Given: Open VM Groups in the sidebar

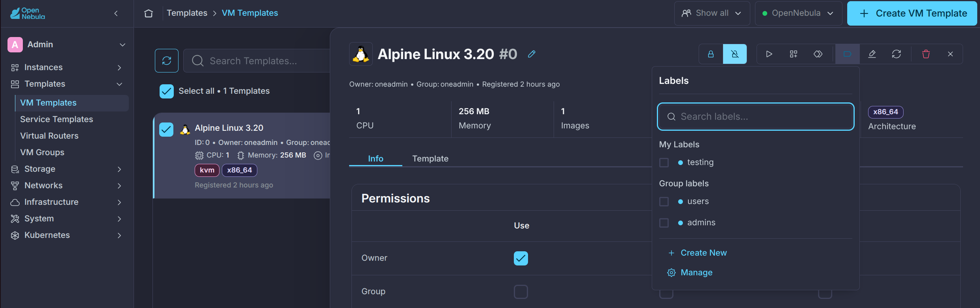Looking at the screenshot, I should 42,152.
